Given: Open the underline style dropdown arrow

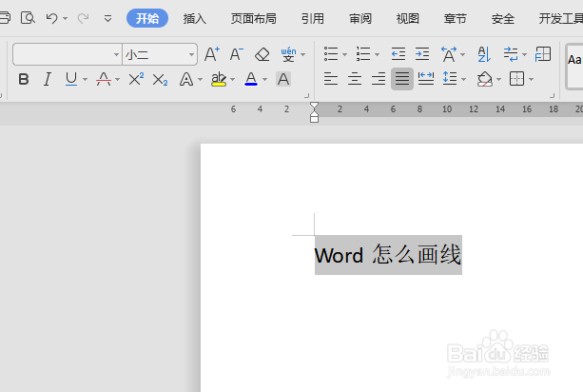Looking at the screenshot, I should pos(86,79).
